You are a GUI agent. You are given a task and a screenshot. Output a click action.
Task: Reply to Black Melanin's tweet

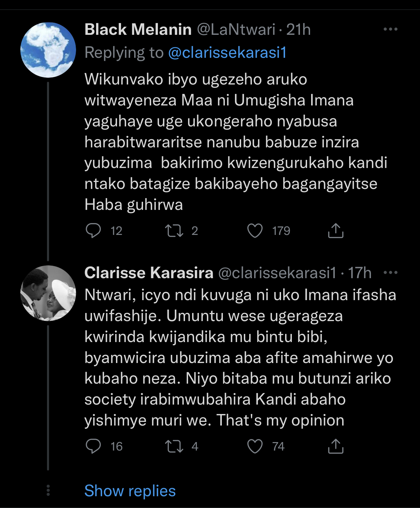click(93, 231)
